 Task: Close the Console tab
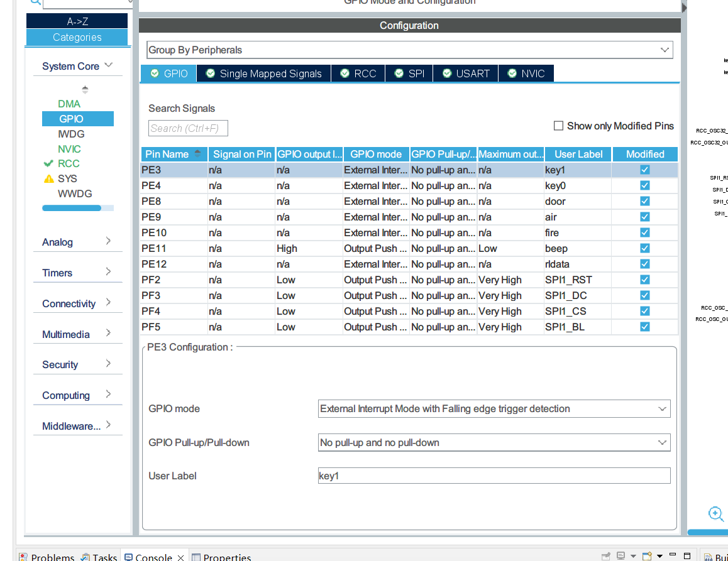tap(180, 557)
